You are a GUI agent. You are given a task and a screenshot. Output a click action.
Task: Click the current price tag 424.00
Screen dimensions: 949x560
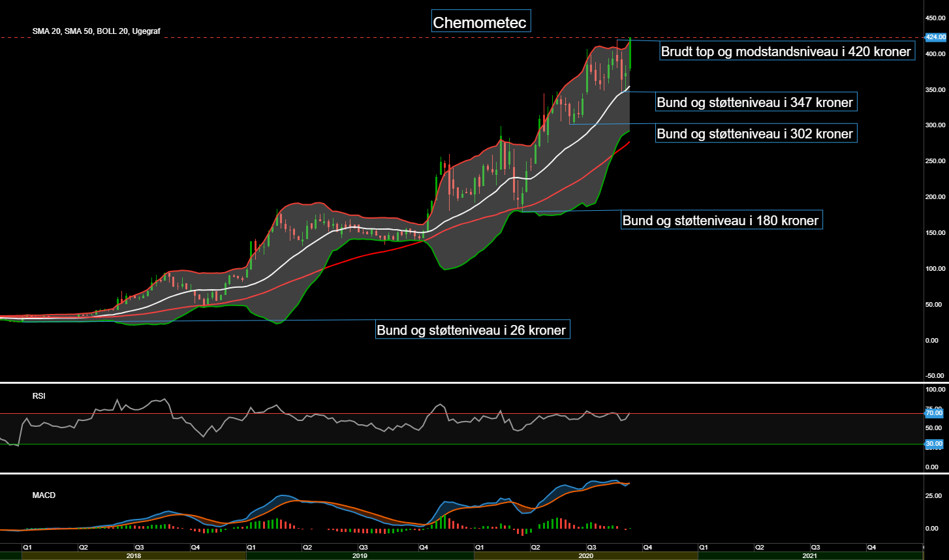pos(935,37)
